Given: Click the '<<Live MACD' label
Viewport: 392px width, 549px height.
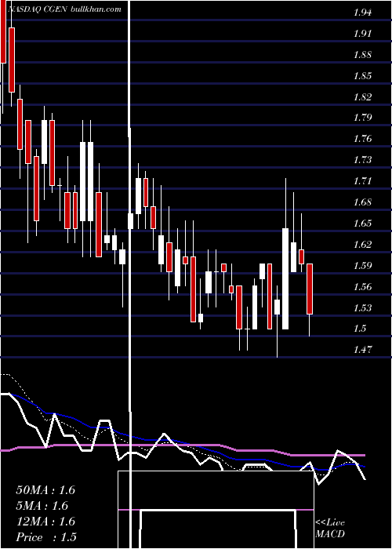Looking at the screenshot, I should coord(330,529).
